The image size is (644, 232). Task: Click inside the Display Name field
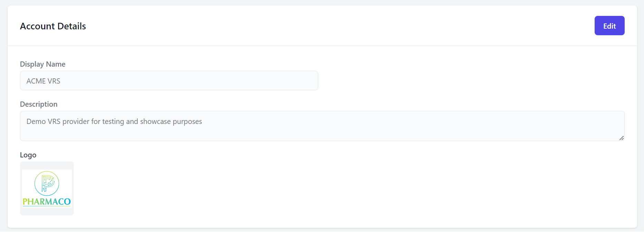pyautogui.click(x=169, y=80)
